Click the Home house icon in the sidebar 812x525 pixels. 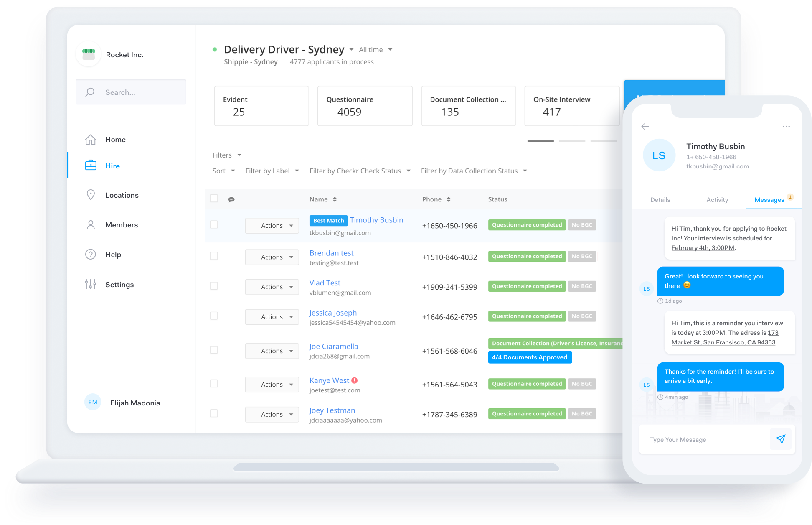pos(90,140)
